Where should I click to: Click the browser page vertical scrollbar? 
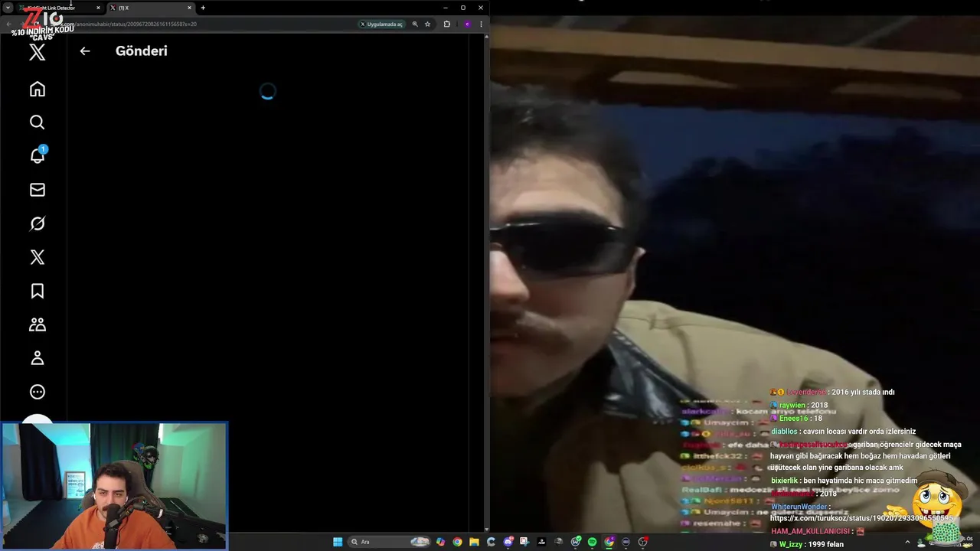click(x=487, y=283)
